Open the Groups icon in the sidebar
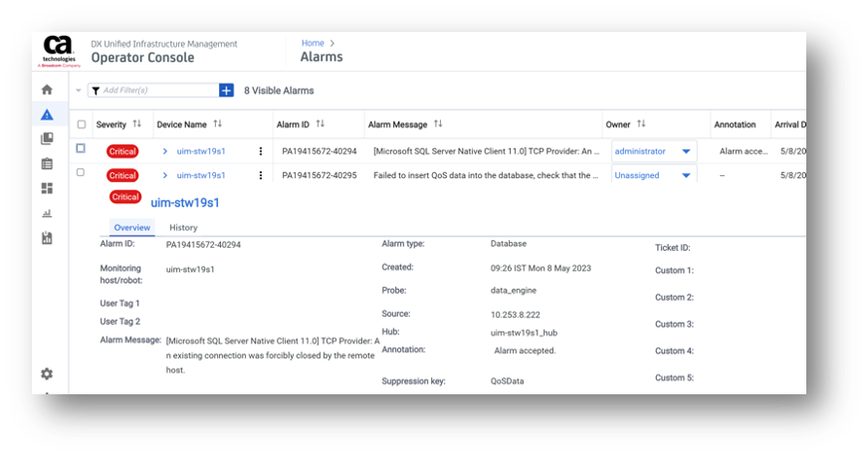868x456 pixels. coord(47,139)
